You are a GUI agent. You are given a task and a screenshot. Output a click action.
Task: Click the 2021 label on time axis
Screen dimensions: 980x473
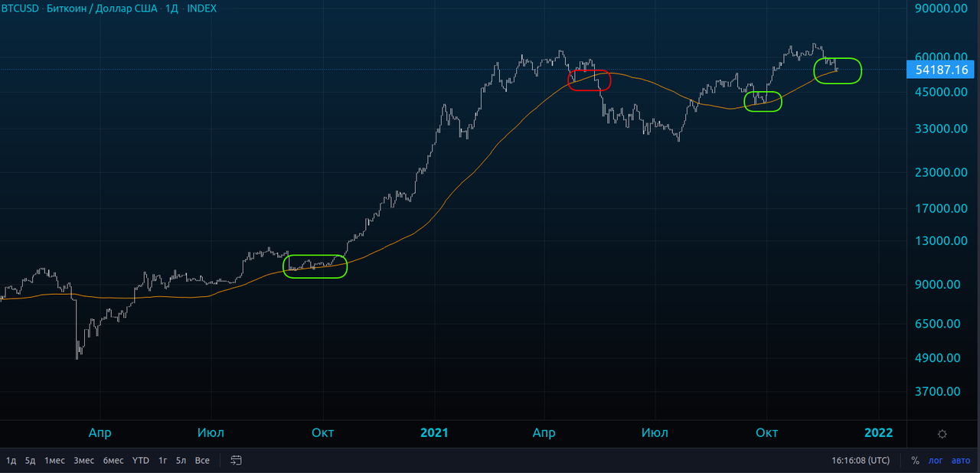(x=434, y=432)
